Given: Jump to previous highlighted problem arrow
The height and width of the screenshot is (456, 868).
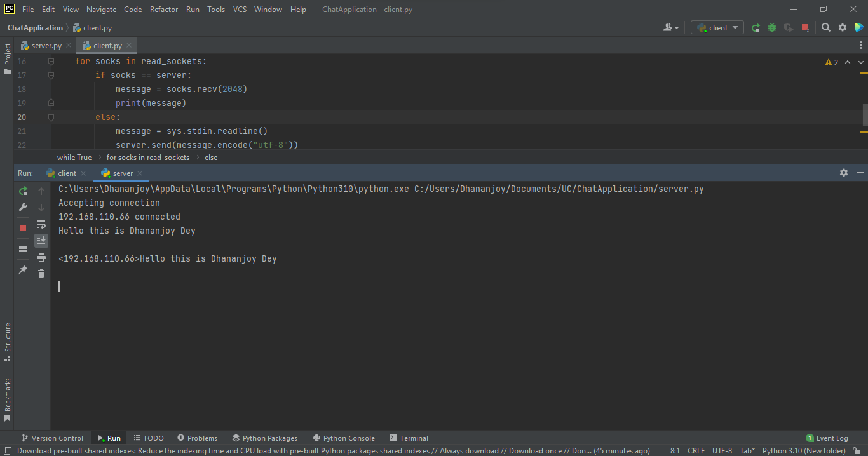Looking at the screenshot, I should [x=848, y=62].
